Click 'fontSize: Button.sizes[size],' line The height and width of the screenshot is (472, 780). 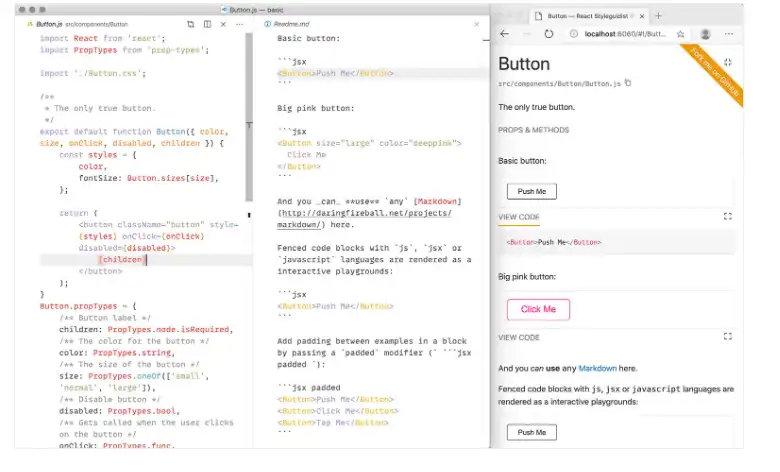pyautogui.click(x=148, y=178)
